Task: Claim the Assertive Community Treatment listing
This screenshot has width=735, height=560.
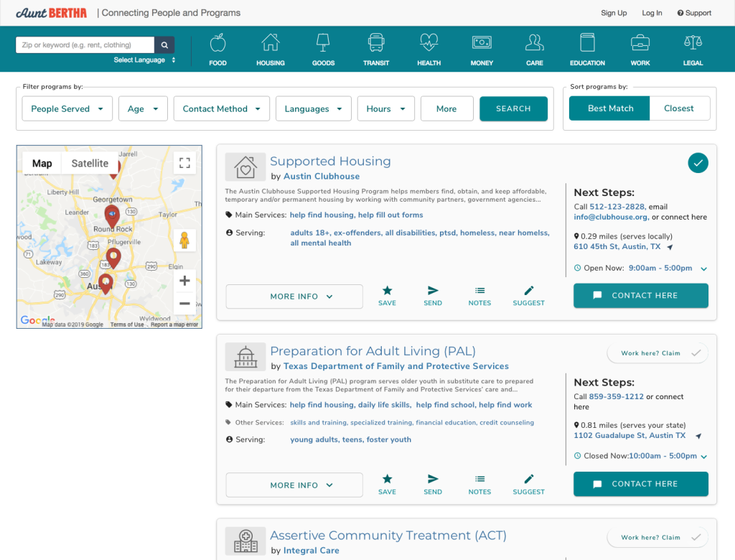Action: click(x=657, y=538)
